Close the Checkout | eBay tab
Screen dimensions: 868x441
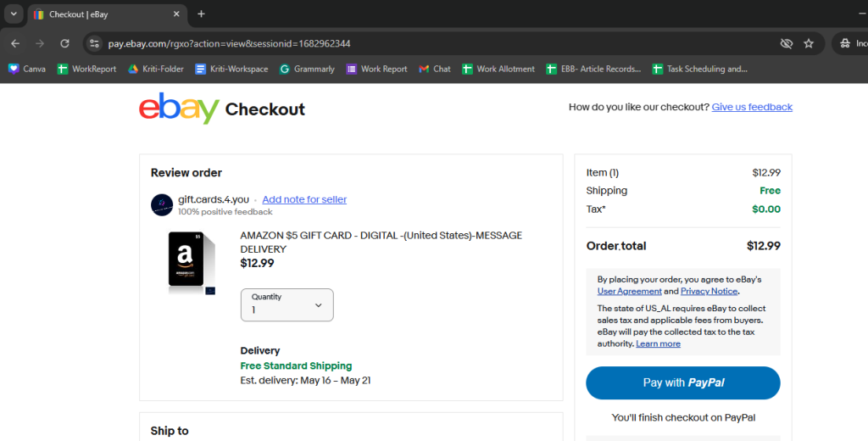pos(176,14)
